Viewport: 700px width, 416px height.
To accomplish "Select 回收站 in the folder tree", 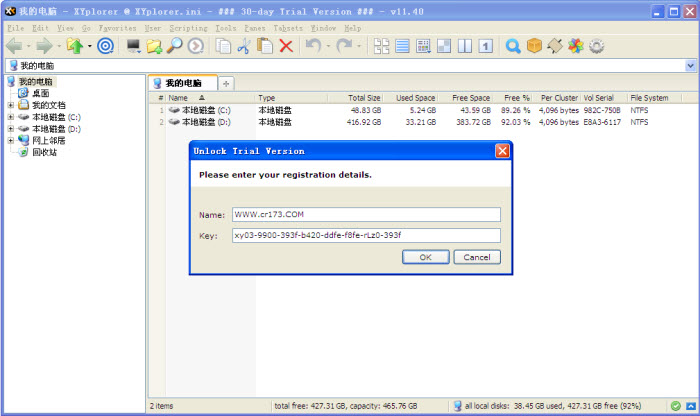I will (x=45, y=152).
